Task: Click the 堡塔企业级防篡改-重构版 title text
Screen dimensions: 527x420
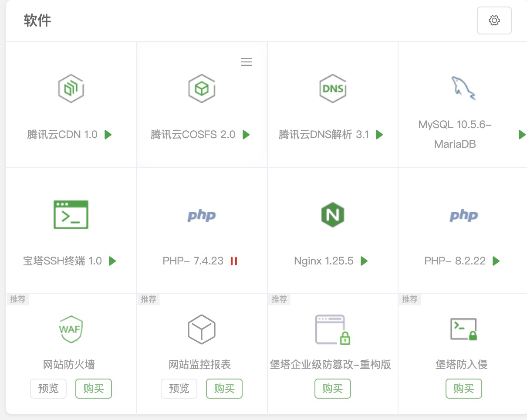Action: [x=331, y=364]
